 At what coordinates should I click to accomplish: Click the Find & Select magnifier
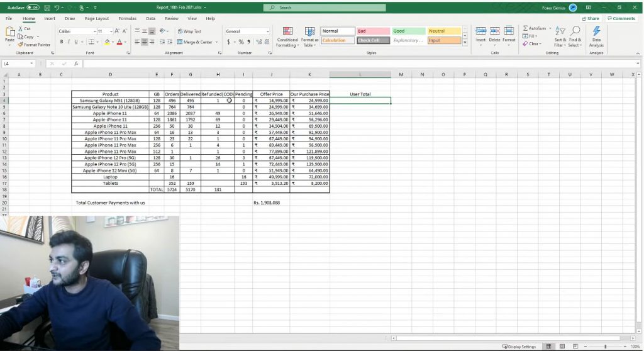pos(575,36)
